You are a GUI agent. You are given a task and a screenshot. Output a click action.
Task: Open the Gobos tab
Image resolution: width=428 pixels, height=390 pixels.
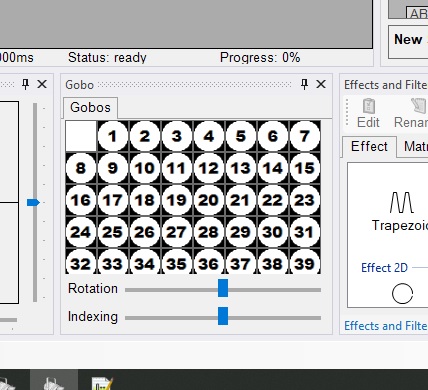[90, 108]
